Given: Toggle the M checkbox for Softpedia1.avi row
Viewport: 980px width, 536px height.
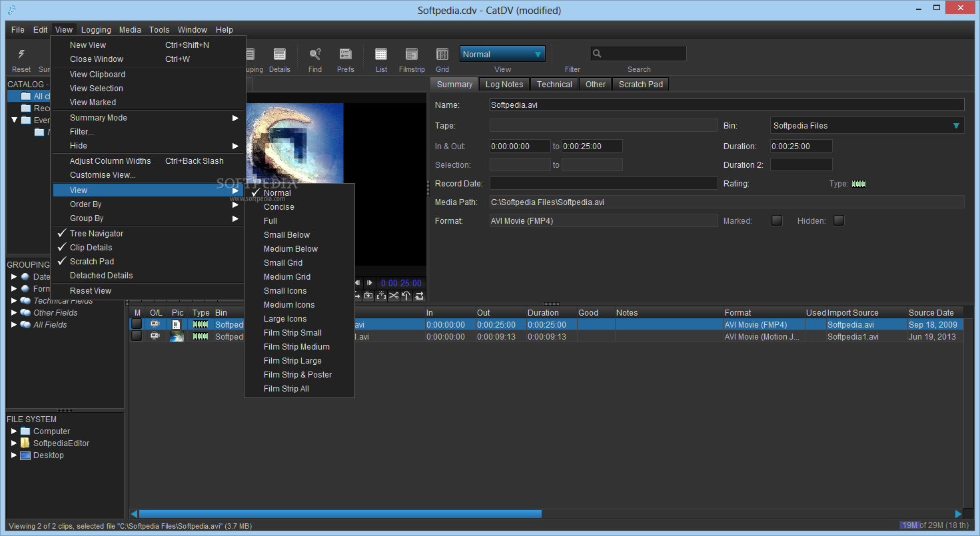Looking at the screenshot, I should (137, 336).
